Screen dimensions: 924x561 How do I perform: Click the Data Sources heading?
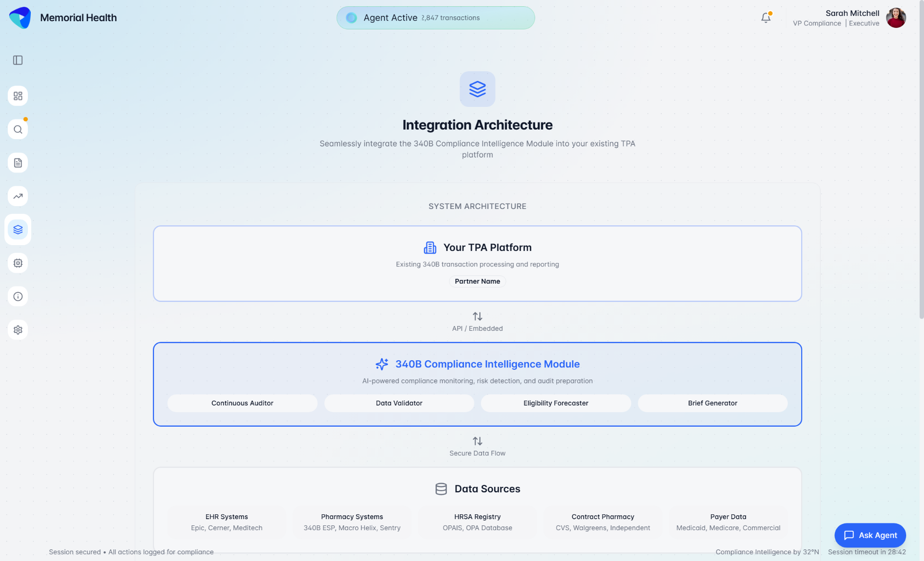pyautogui.click(x=488, y=489)
